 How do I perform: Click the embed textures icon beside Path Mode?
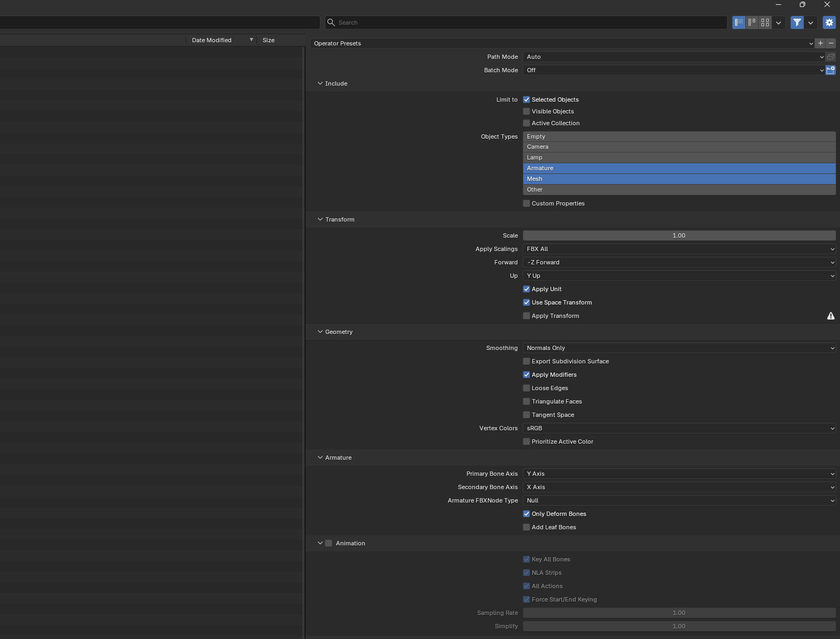[x=831, y=57]
